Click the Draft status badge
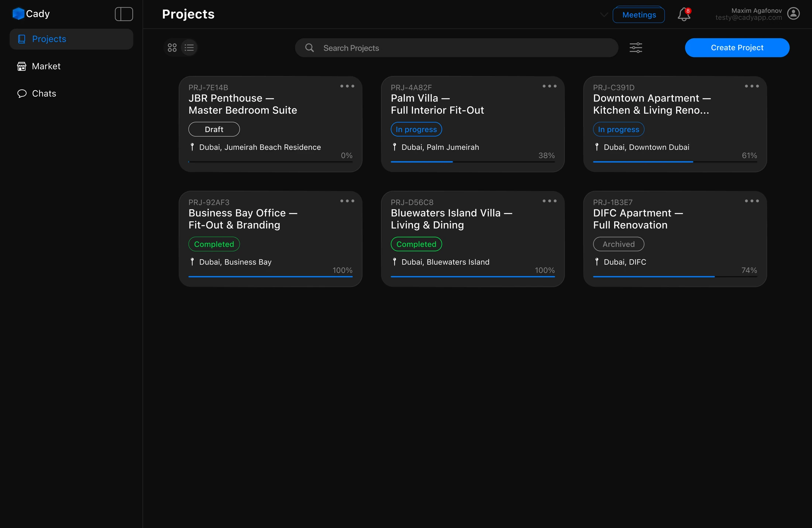This screenshot has height=528, width=812. (214, 129)
